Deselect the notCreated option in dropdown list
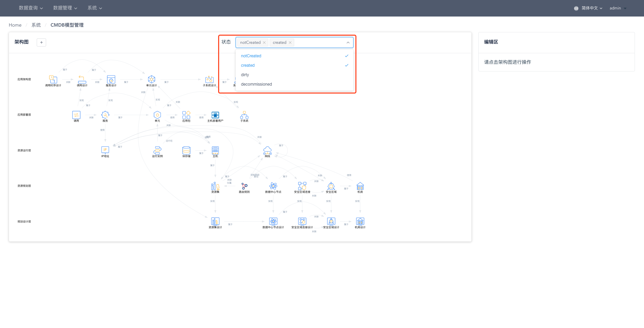This screenshot has width=644, height=328. coord(295,56)
